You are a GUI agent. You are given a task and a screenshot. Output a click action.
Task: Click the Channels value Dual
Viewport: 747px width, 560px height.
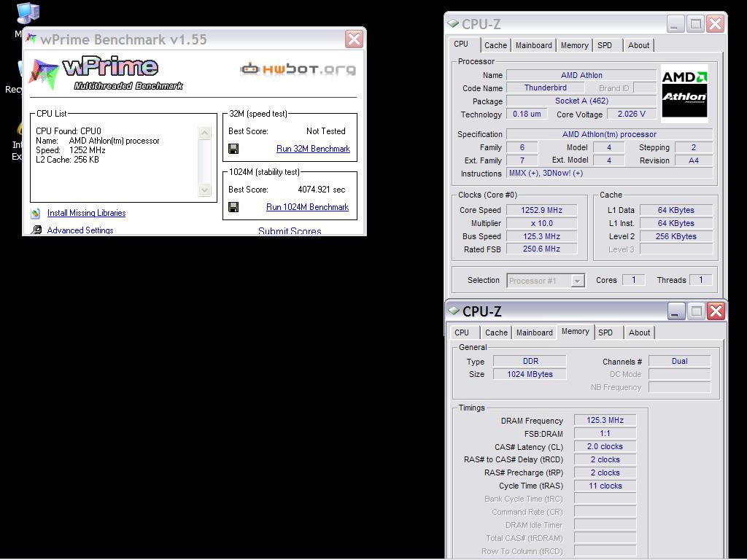(679, 361)
